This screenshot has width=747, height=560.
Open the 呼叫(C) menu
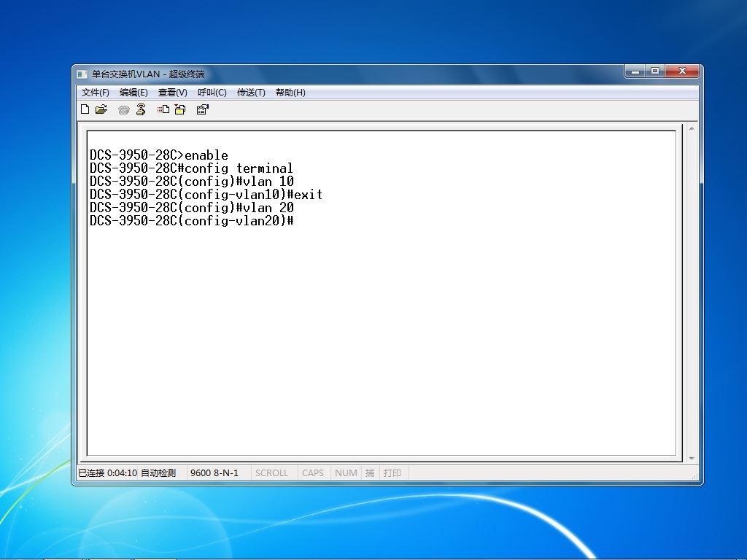pos(212,93)
